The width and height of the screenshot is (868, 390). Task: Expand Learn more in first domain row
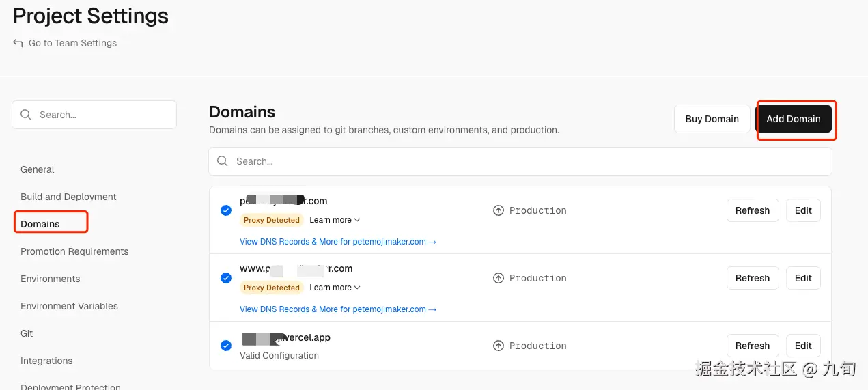335,220
